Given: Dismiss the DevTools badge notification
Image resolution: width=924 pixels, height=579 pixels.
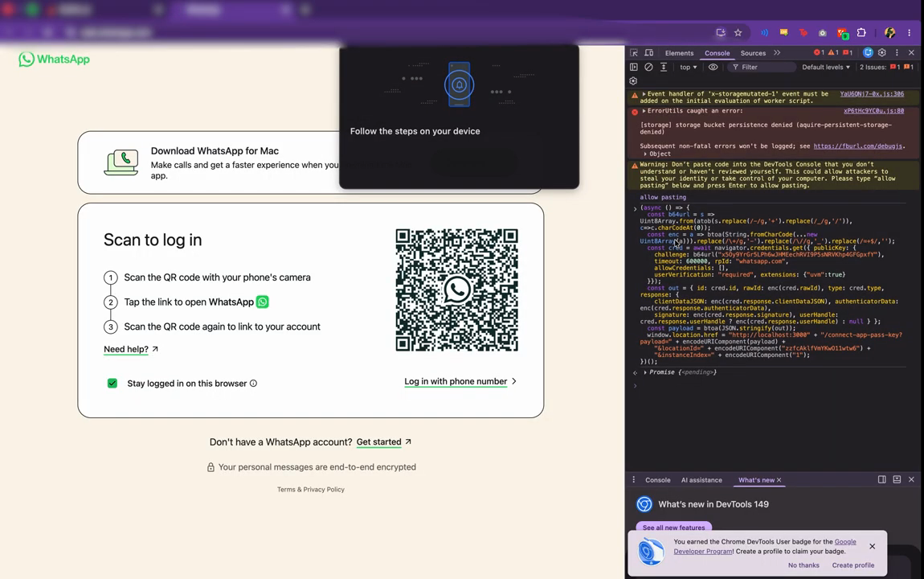Looking at the screenshot, I should pyautogui.click(x=872, y=546).
